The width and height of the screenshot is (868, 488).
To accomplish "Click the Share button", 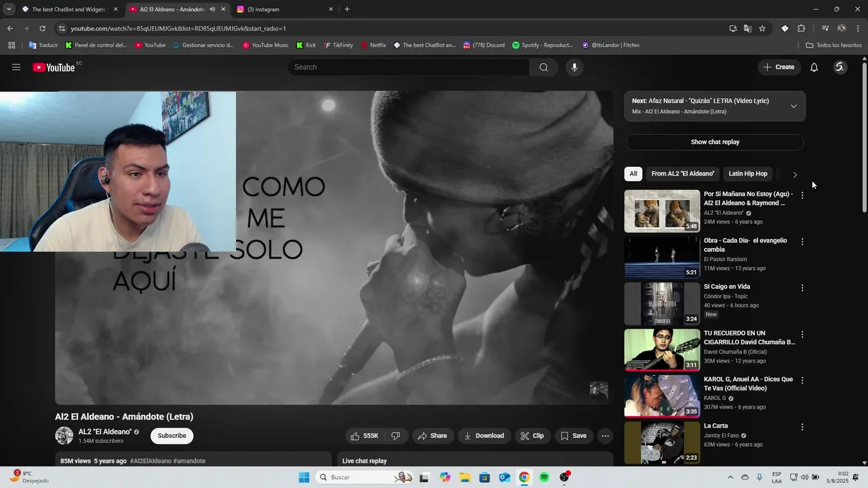I will coord(432,436).
